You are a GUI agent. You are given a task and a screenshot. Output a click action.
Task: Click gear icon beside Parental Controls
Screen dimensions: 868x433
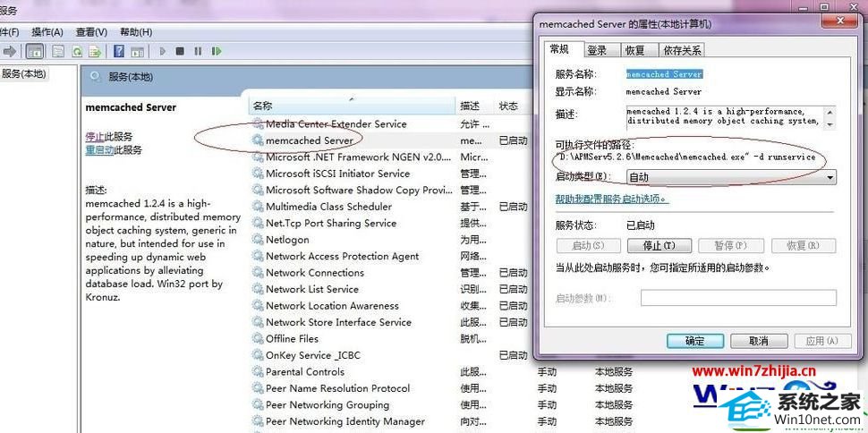pos(258,371)
